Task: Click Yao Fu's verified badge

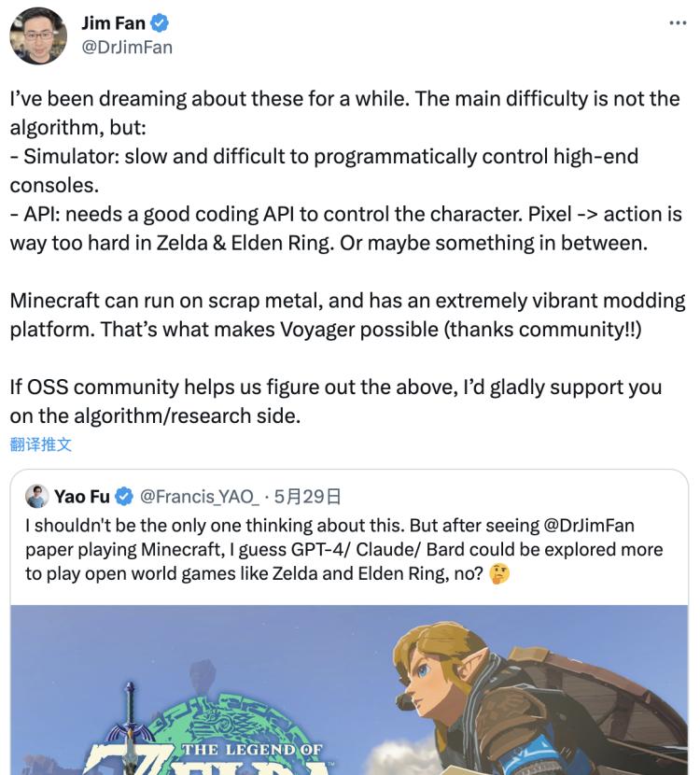Action: pyautogui.click(x=125, y=496)
